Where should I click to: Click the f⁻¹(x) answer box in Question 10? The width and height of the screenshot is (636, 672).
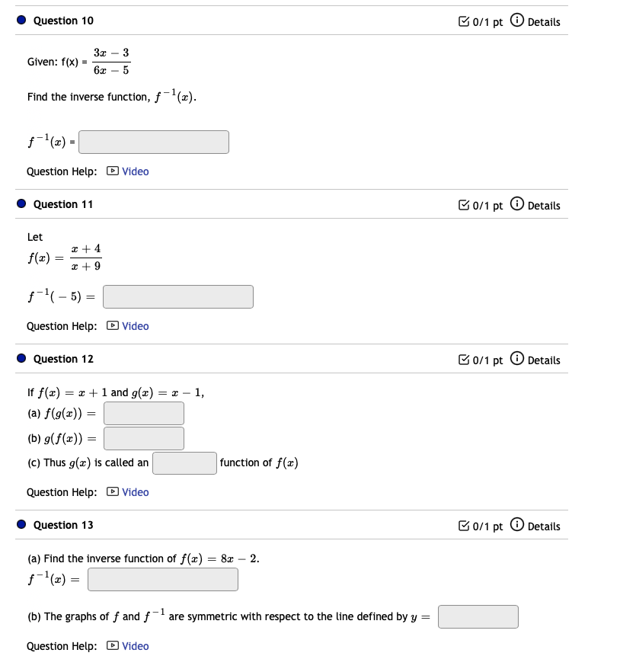[x=153, y=142]
